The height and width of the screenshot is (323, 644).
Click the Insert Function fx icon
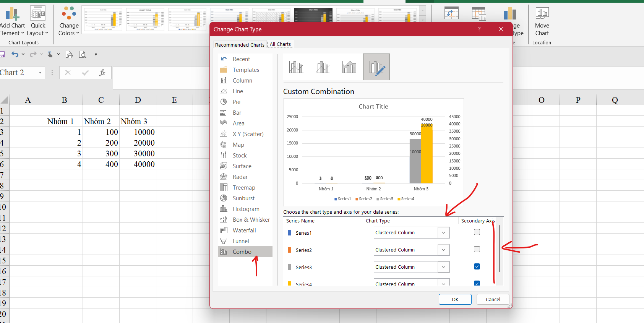point(102,73)
